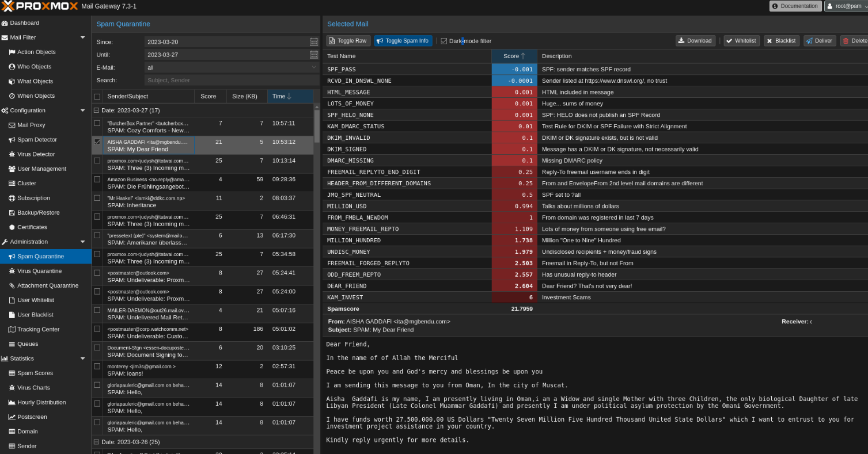
Task: Sort spam info by Test Name header
Action: click(407, 56)
